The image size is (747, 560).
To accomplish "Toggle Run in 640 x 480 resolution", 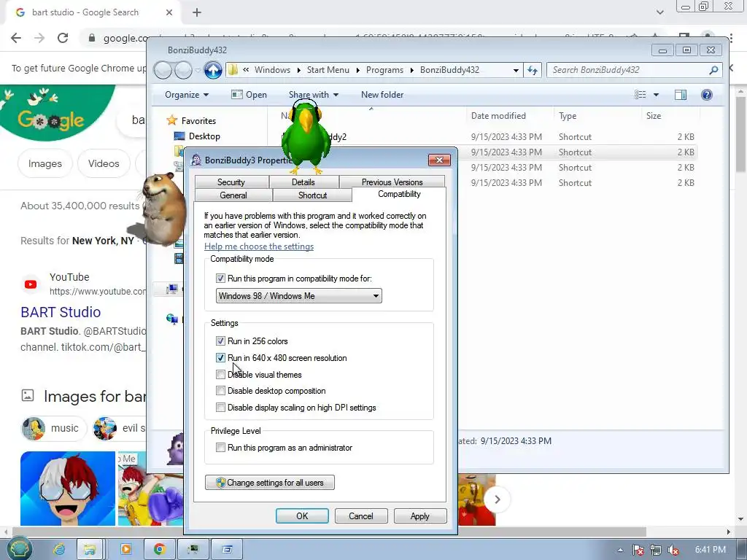I will click(220, 357).
